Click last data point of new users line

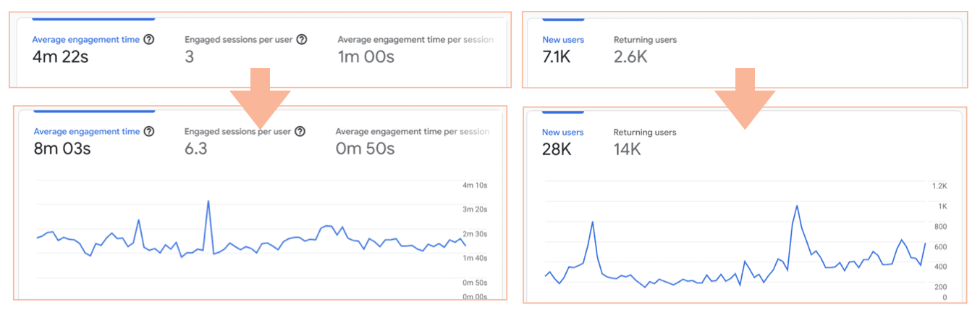click(926, 243)
